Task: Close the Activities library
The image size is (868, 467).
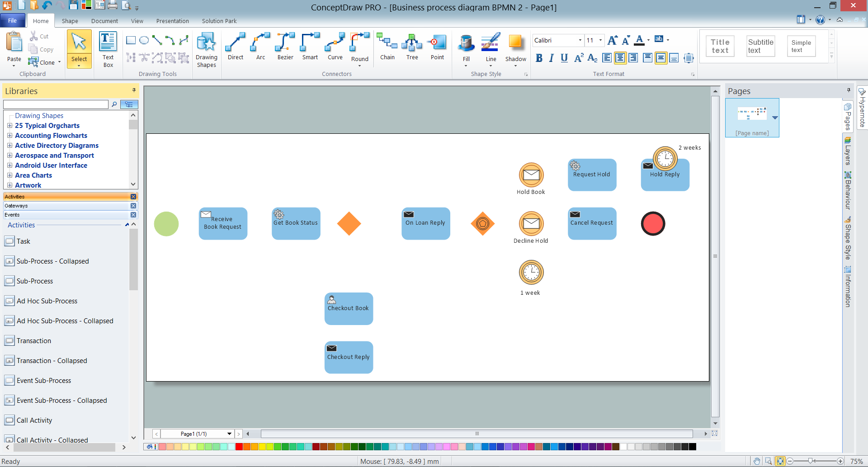Action: [133, 197]
